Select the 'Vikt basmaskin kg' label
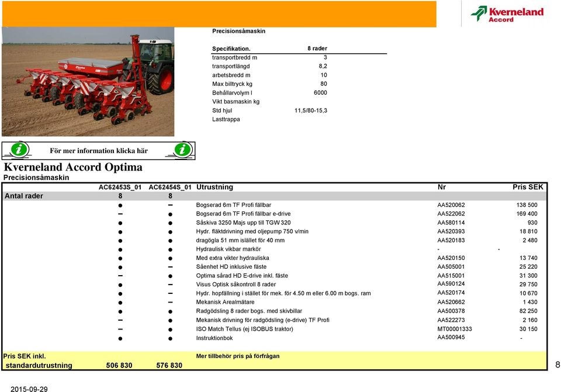Image resolution: width=561 pixels, height=392 pixels. (236, 102)
